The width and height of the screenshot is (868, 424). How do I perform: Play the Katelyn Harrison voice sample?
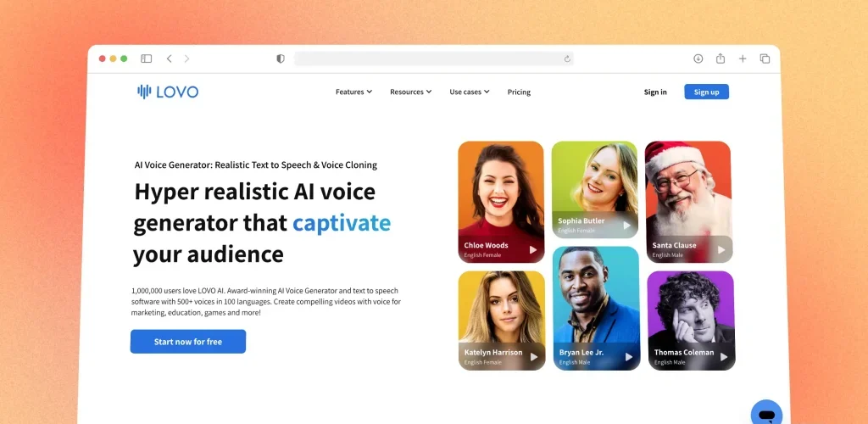click(534, 357)
